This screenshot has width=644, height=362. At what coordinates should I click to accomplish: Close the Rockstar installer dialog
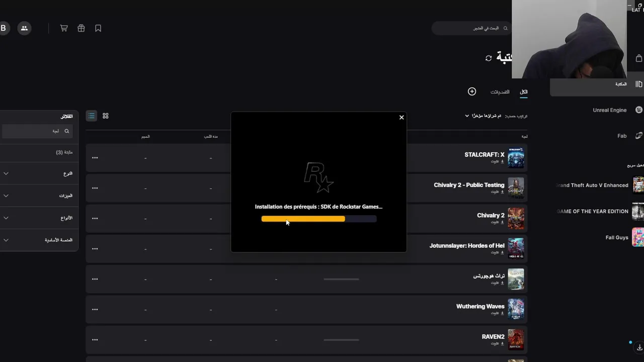[401, 117]
